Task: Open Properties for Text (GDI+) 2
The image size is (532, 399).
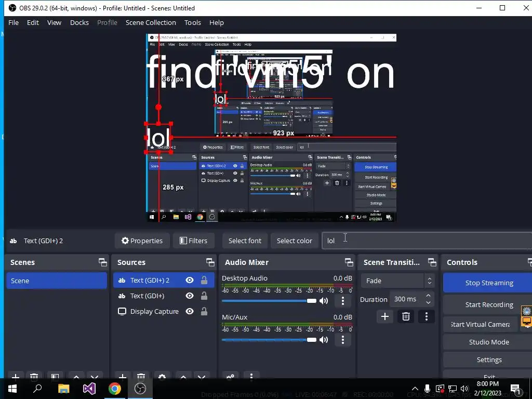Action: click(x=142, y=241)
